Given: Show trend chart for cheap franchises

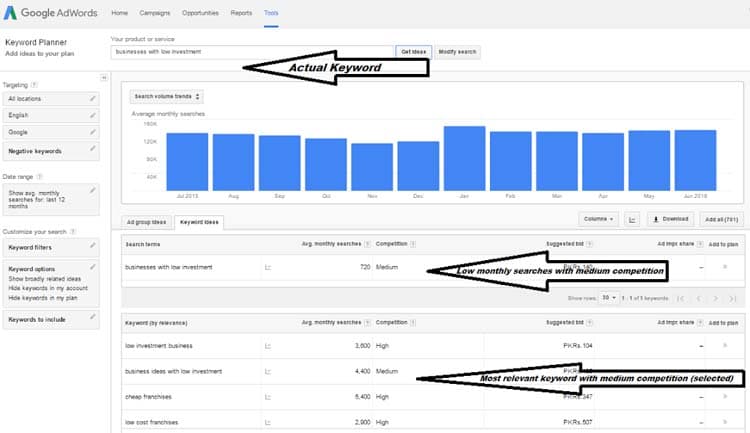Looking at the screenshot, I should (268, 397).
